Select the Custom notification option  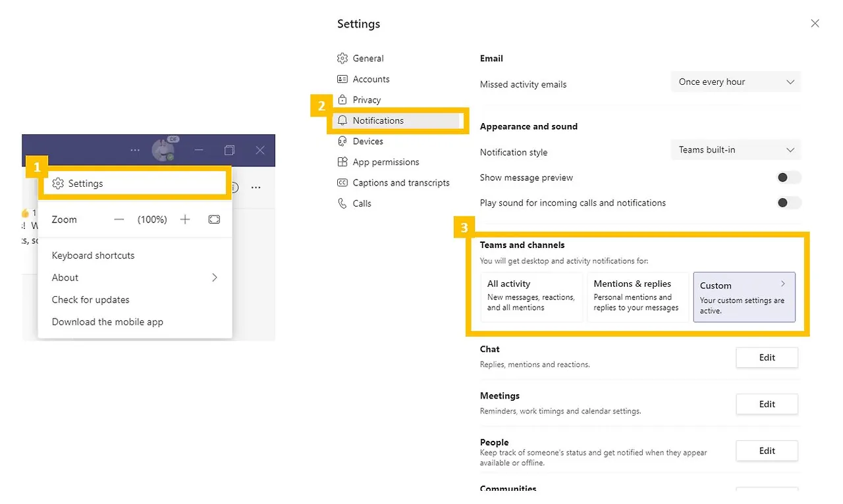[x=744, y=297]
